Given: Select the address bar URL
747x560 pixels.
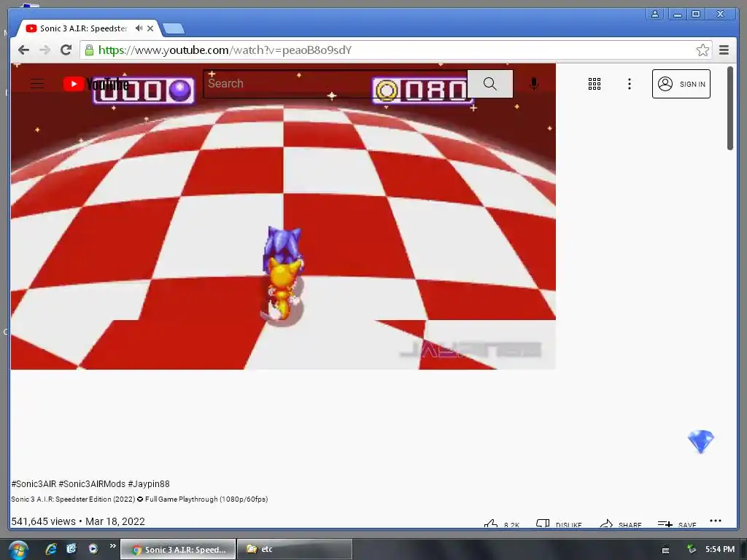Looking at the screenshot, I should click(x=225, y=50).
